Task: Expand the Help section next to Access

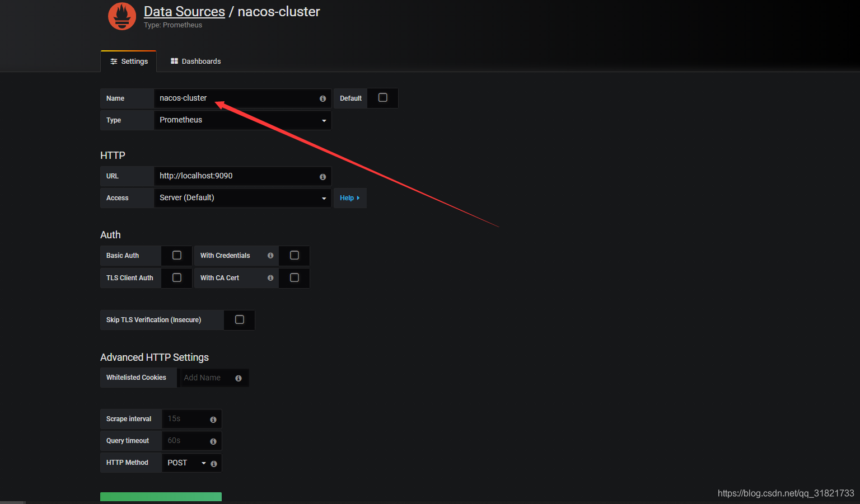Action: pyautogui.click(x=350, y=198)
